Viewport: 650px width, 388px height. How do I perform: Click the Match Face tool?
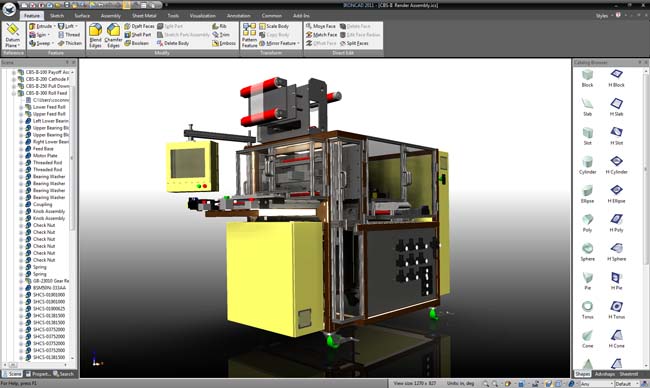(x=321, y=35)
